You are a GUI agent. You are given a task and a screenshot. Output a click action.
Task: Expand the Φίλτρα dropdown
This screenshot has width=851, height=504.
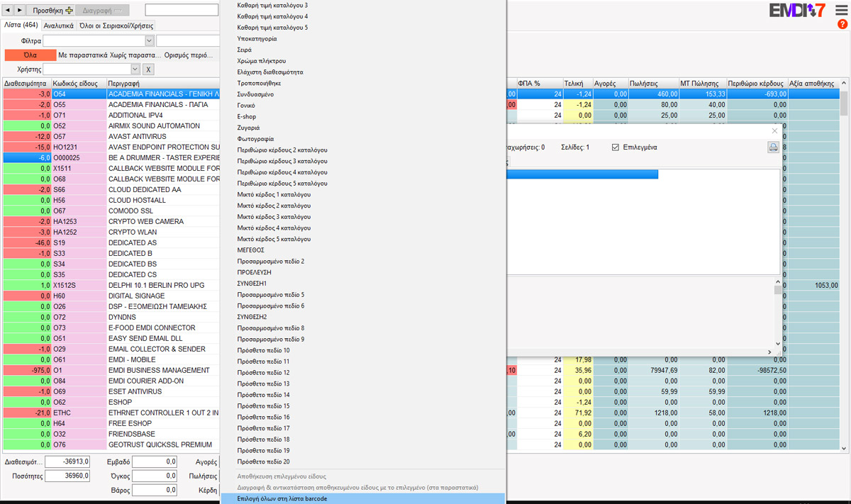(149, 41)
